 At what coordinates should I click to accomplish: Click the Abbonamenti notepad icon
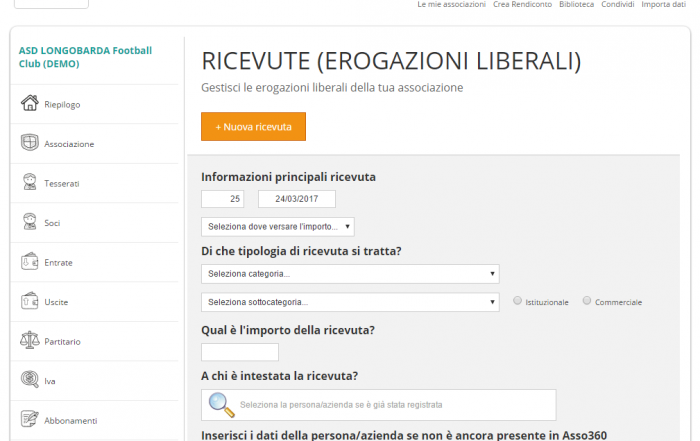[x=29, y=419]
